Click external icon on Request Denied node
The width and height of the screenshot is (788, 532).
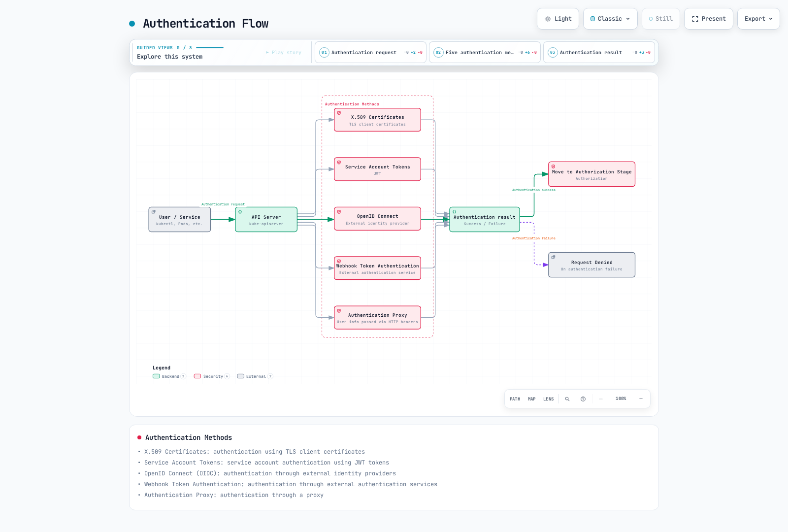[553, 257]
